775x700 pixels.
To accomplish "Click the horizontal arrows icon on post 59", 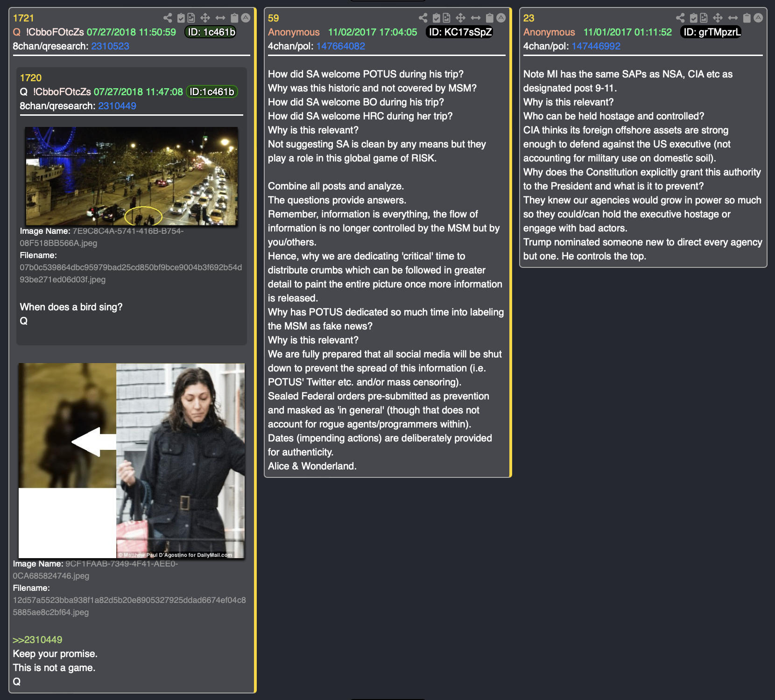I will (x=476, y=18).
